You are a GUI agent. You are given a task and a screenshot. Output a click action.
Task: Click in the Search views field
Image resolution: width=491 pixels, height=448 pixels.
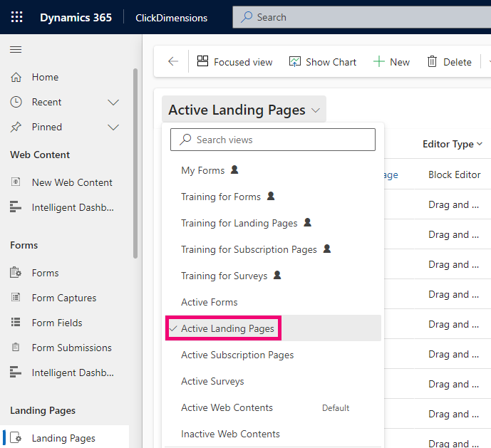click(273, 140)
